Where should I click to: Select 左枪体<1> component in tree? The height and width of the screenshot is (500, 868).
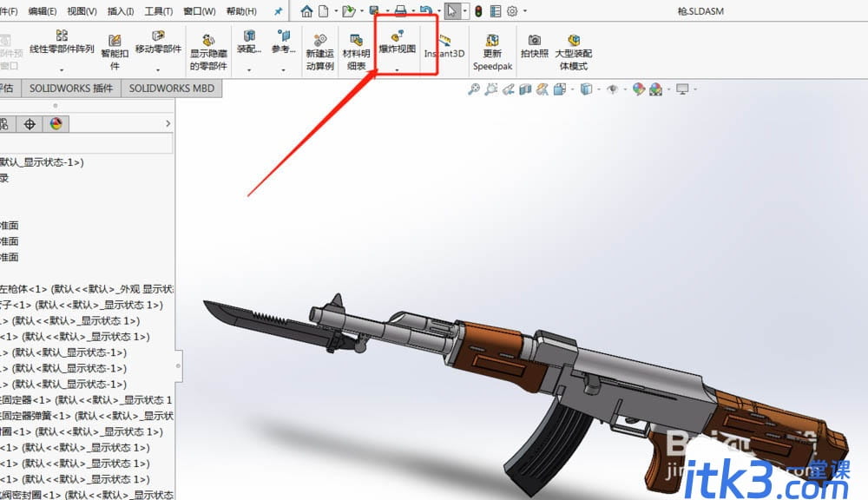coord(86,289)
